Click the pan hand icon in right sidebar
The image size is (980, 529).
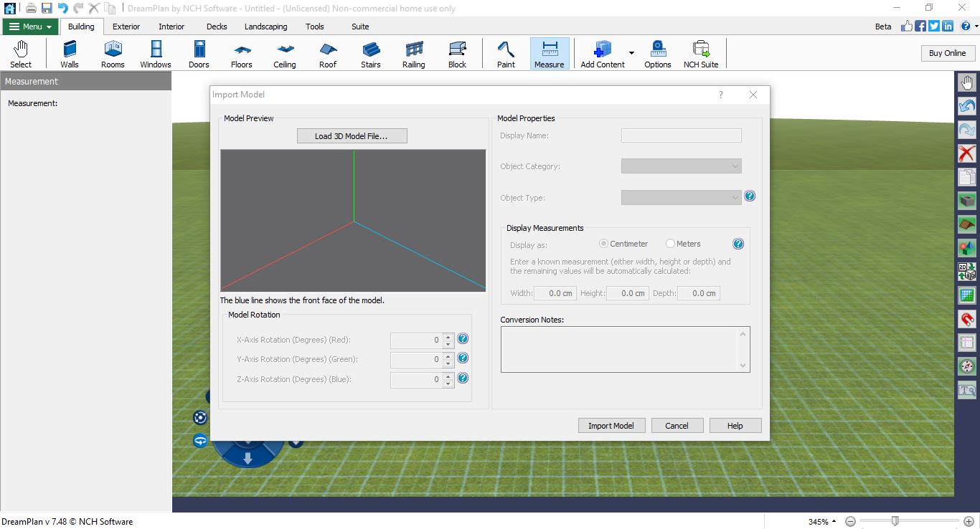(x=967, y=82)
